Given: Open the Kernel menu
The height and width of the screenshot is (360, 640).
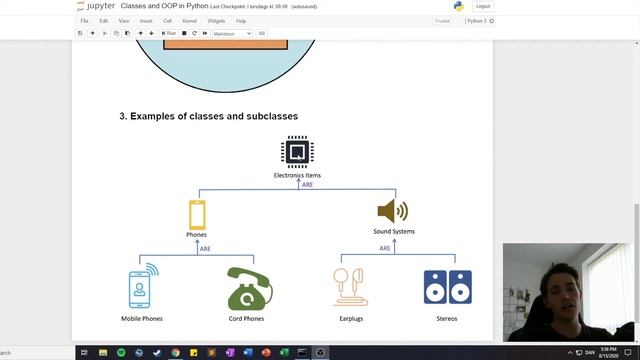Looking at the screenshot, I should pos(189,21).
